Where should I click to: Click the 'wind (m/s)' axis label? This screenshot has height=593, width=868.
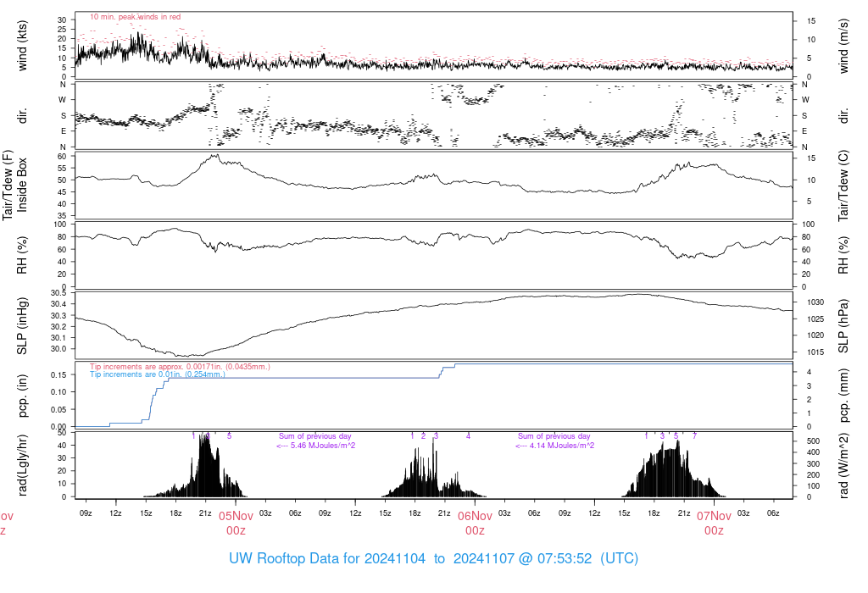[843, 46]
